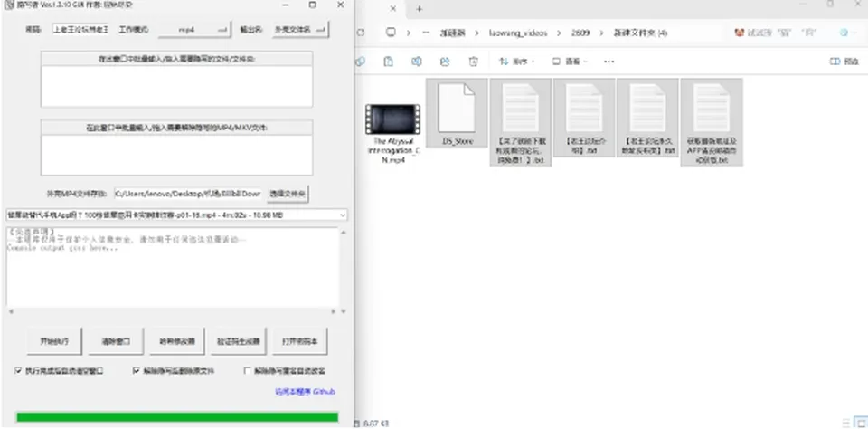The image size is (868, 429).
Task: Open the output name dropdown at top right
Action: click(300, 30)
